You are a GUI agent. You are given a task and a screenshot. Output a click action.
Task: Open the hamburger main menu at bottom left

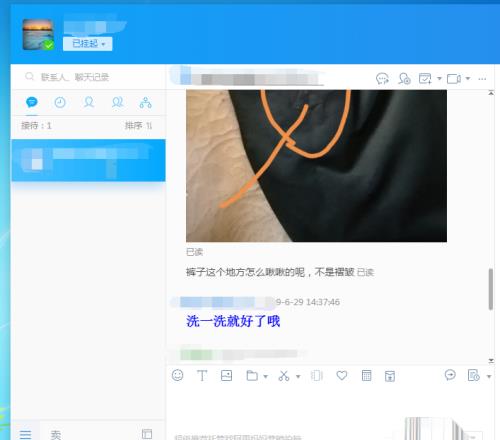coord(25,434)
